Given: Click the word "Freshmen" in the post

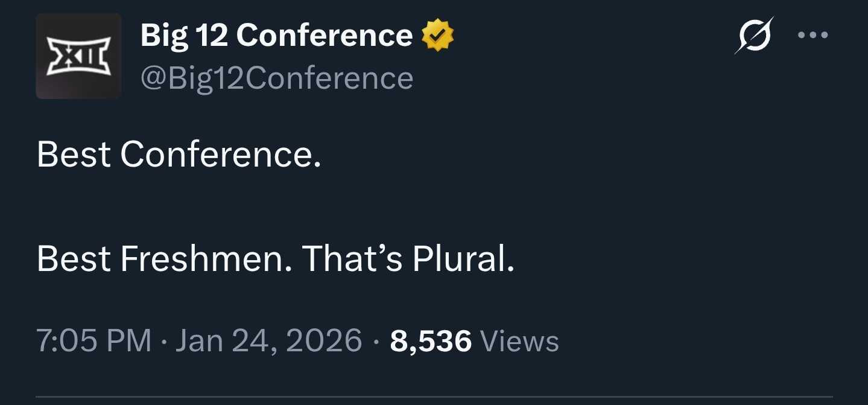Looking at the screenshot, I should pyautogui.click(x=202, y=259).
